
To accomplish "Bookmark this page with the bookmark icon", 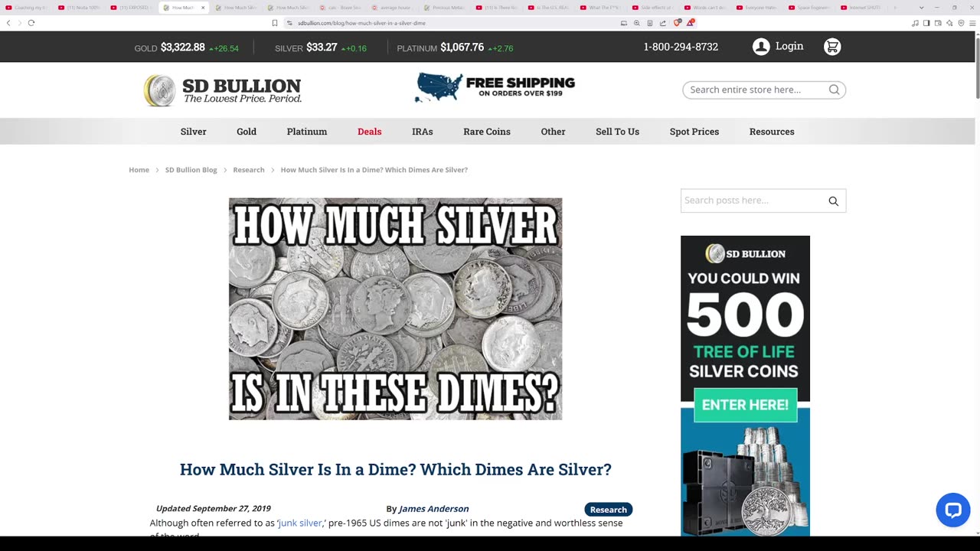I will coord(275,23).
